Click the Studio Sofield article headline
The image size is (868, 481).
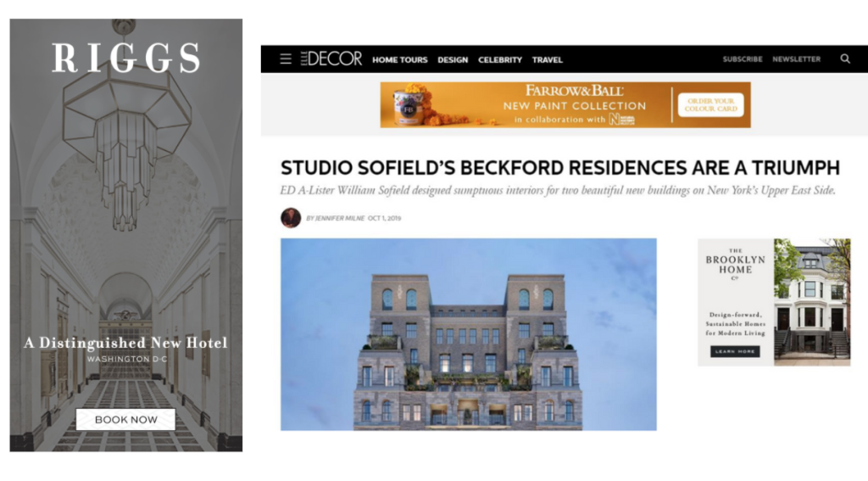pyautogui.click(x=560, y=167)
